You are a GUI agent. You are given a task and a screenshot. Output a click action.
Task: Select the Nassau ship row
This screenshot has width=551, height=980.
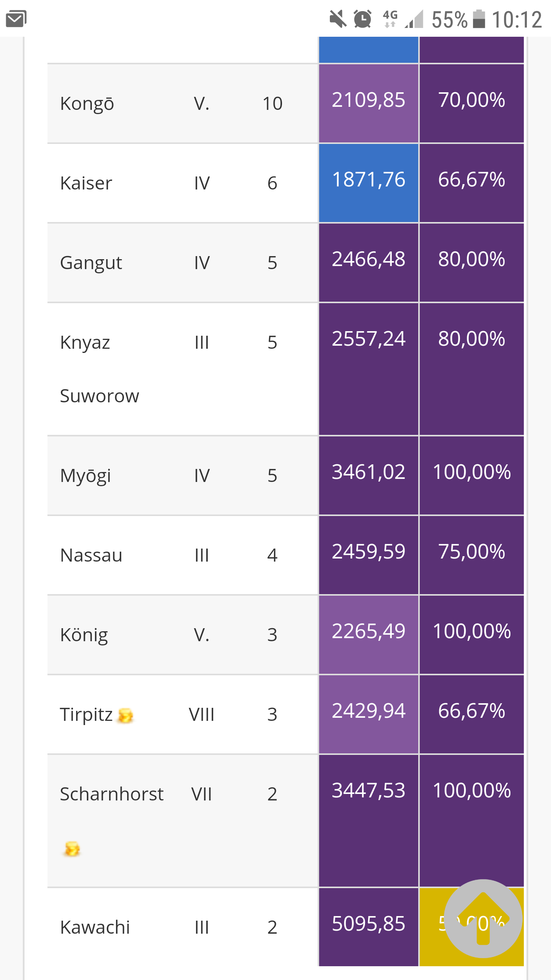(285, 555)
